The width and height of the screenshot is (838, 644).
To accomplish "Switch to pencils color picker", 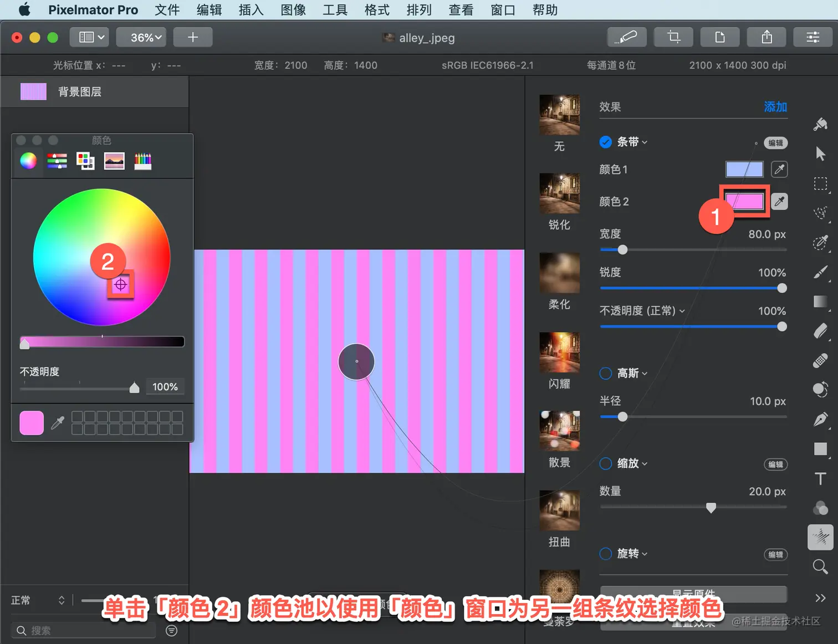I will pyautogui.click(x=142, y=161).
